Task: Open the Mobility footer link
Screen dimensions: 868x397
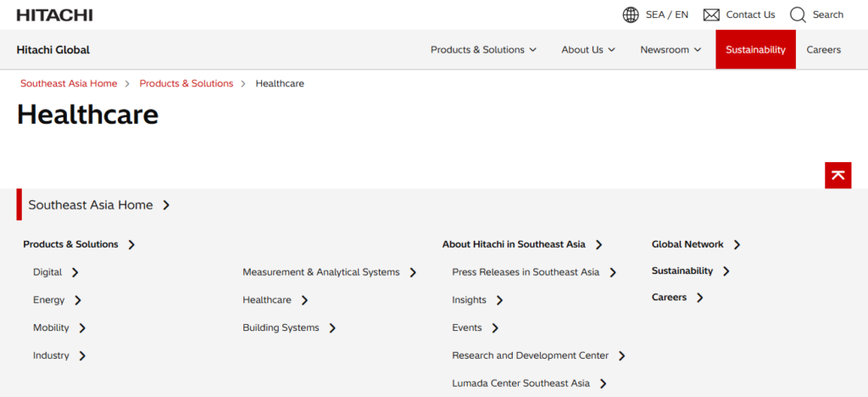Action: [51, 327]
